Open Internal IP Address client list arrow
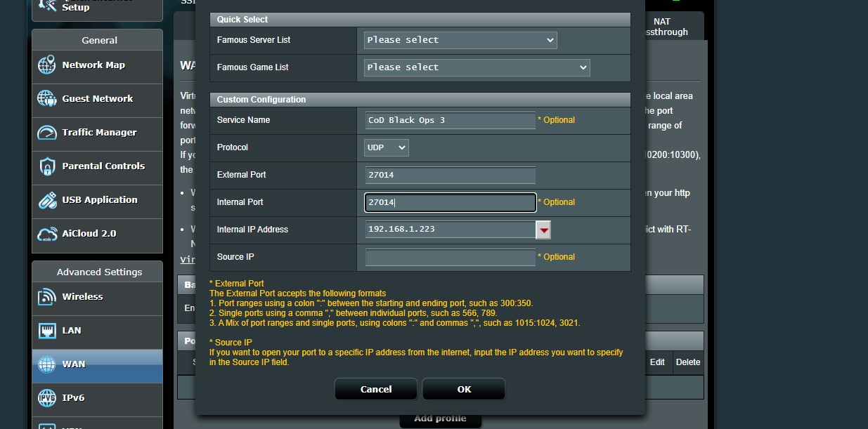This screenshot has width=868, height=429. [x=543, y=230]
